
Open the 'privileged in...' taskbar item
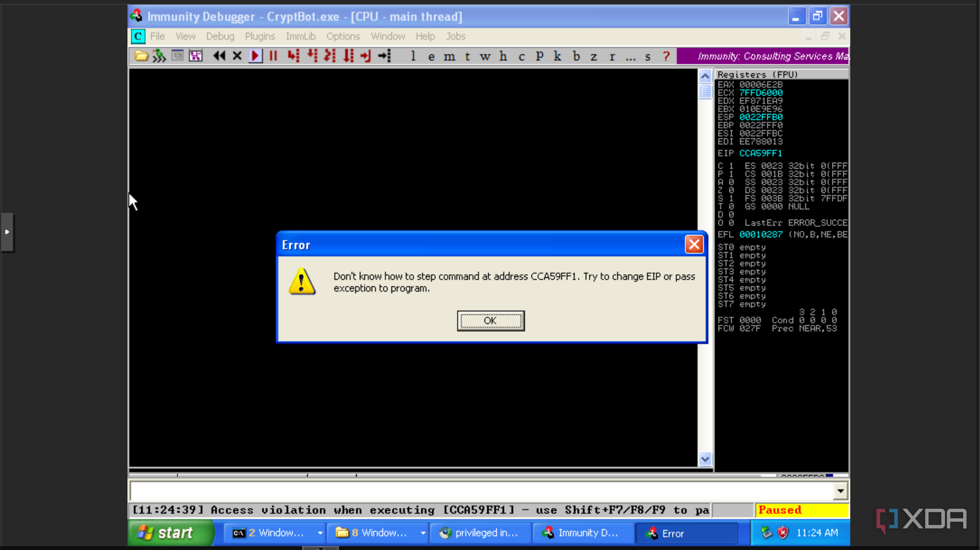pyautogui.click(x=480, y=532)
